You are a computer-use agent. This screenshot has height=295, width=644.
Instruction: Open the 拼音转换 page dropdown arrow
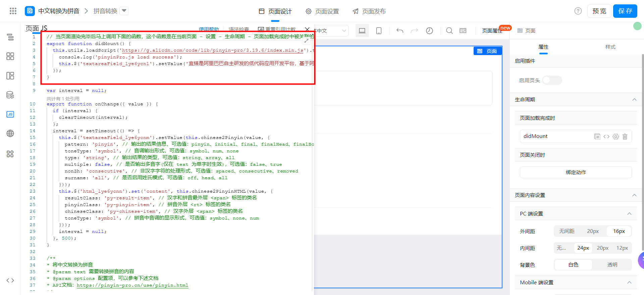pyautogui.click(x=124, y=11)
